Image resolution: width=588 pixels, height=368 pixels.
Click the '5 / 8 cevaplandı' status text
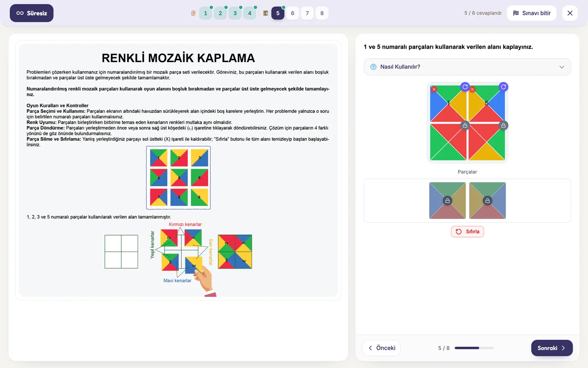[x=483, y=13]
